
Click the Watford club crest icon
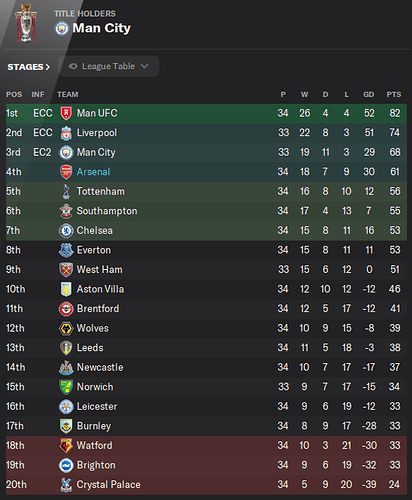pyautogui.click(x=66, y=446)
